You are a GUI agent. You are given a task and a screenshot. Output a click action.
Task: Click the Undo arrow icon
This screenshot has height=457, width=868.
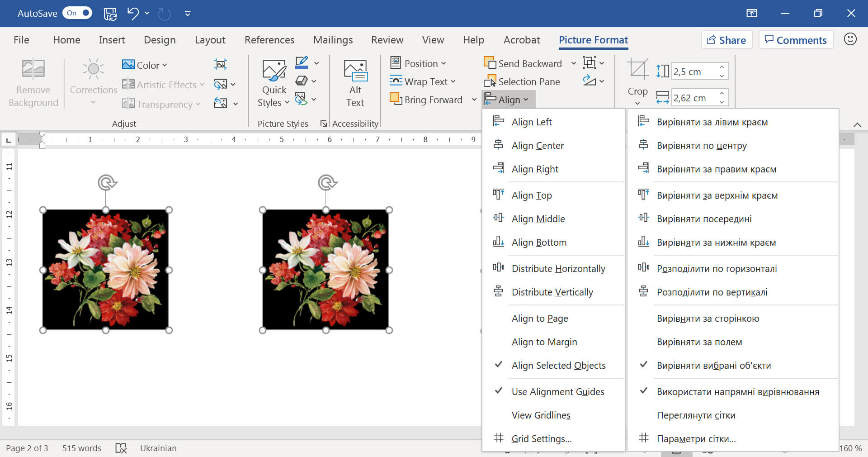pos(132,14)
